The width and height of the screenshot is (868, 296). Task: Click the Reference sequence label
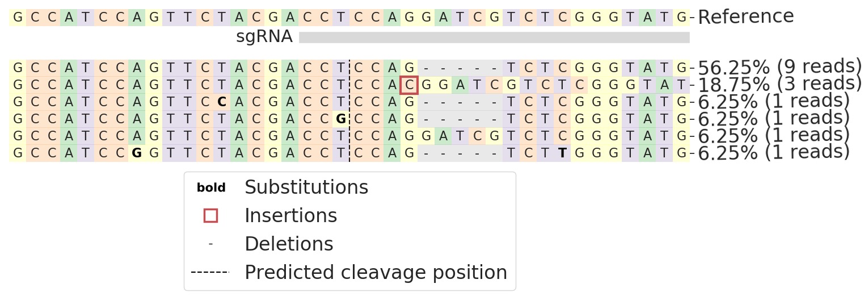[745, 17]
